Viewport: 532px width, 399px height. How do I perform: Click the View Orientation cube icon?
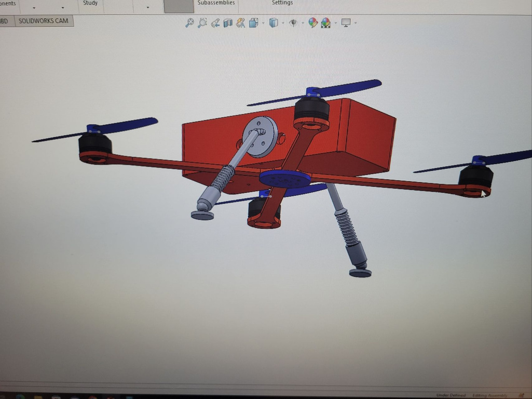(x=253, y=23)
